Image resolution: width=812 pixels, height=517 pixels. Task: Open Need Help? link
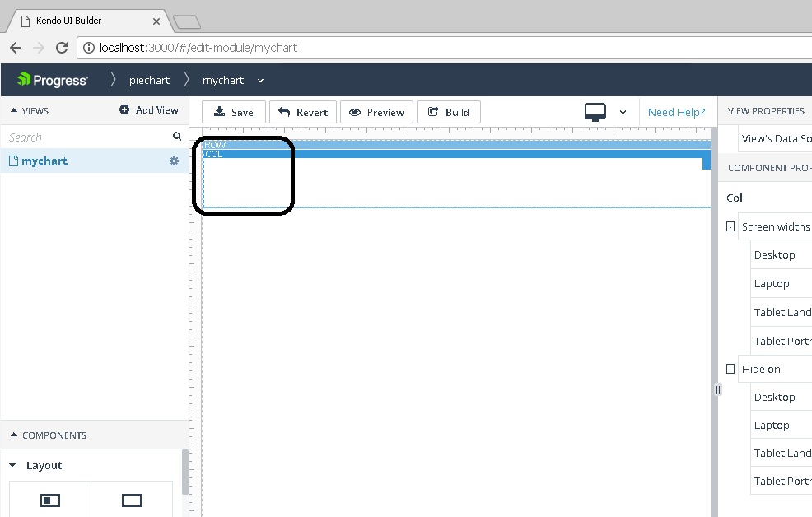(x=676, y=112)
